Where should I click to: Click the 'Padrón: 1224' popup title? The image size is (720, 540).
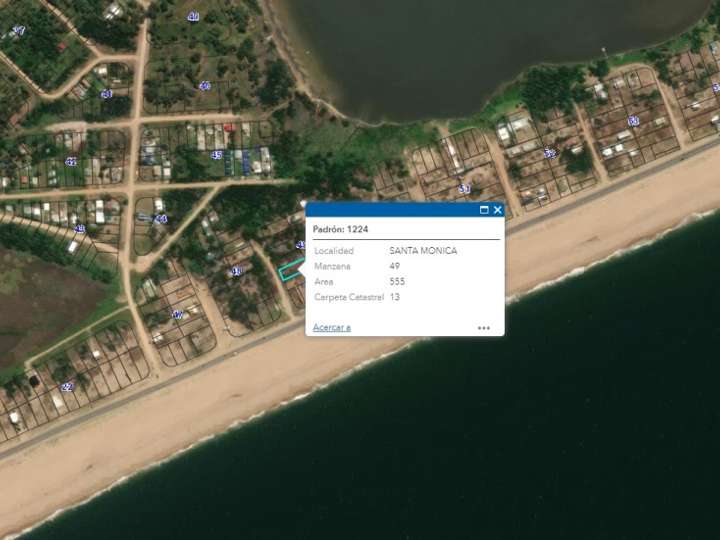(x=340, y=229)
